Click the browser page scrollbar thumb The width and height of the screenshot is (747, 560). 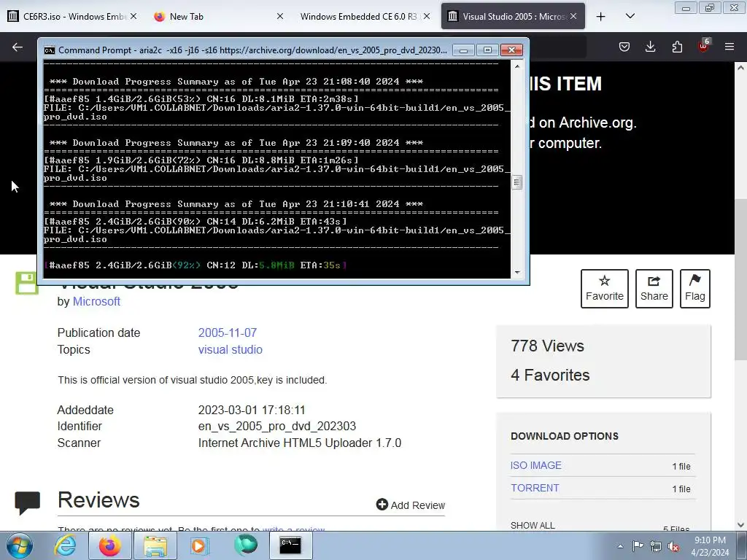(741, 279)
